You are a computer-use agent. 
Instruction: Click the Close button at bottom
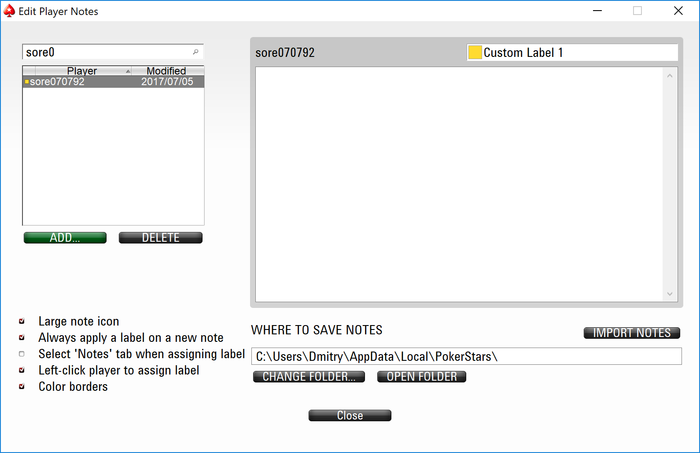click(x=350, y=416)
